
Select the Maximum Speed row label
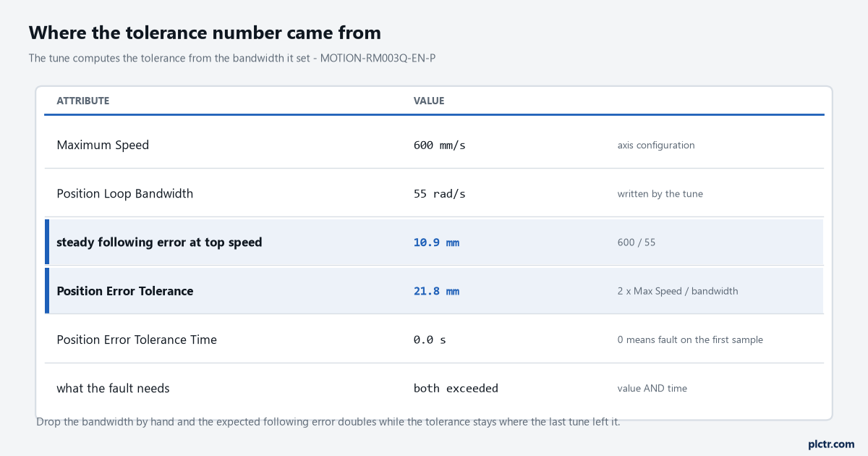pos(103,145)
